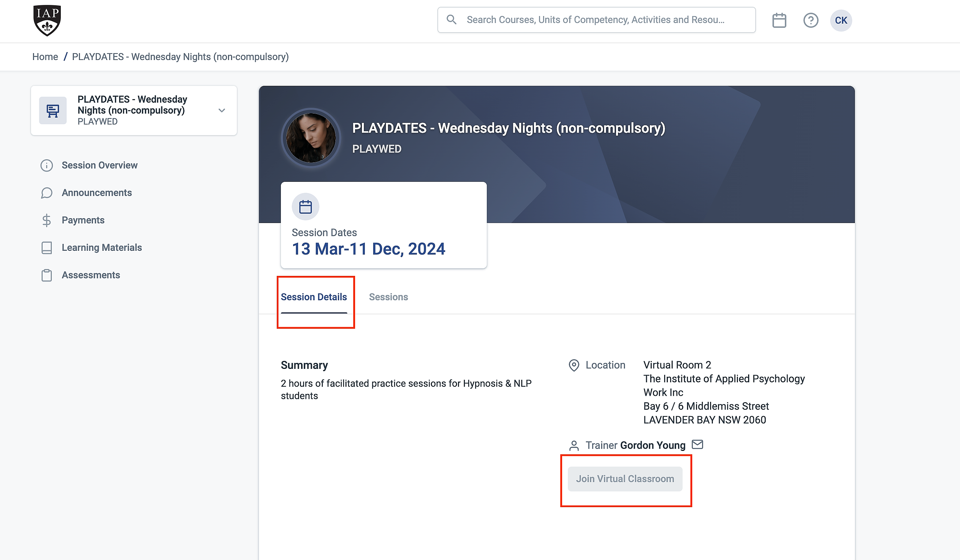Click the search magnifier icon
960x560 pixels.
(451, 19)
